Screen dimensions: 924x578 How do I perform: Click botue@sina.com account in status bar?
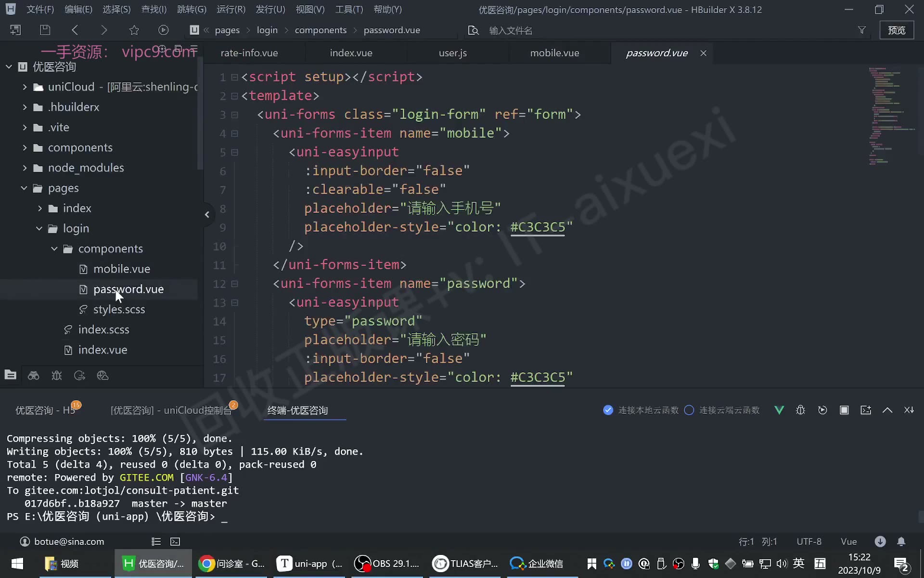point(62,541)
